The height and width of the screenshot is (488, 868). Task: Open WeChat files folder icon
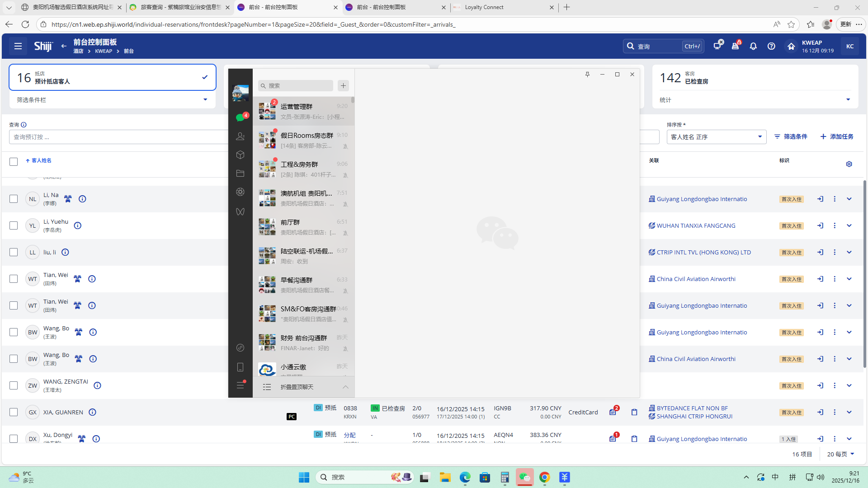240,174
